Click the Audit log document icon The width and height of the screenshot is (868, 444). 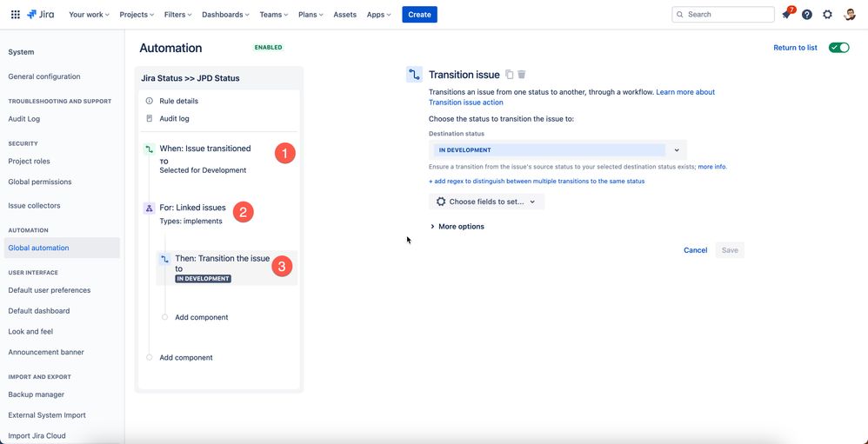(149, 118)
